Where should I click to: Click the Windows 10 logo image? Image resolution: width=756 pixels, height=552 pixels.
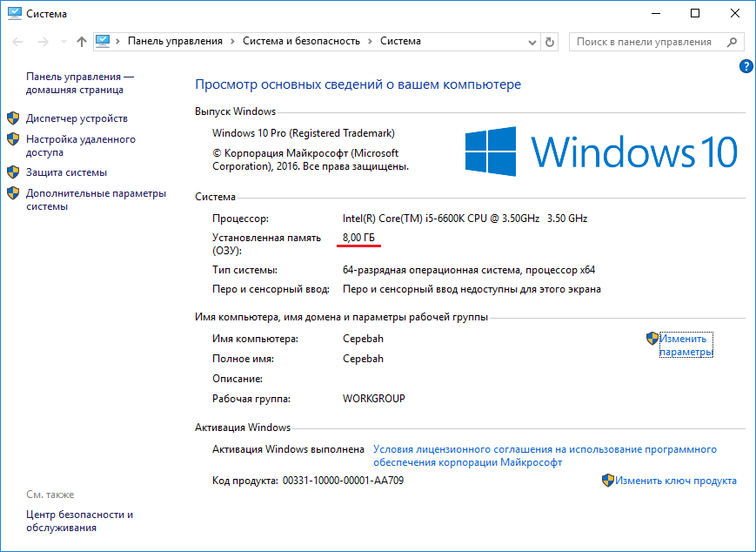pyautogui.click(x=601, y=151)
